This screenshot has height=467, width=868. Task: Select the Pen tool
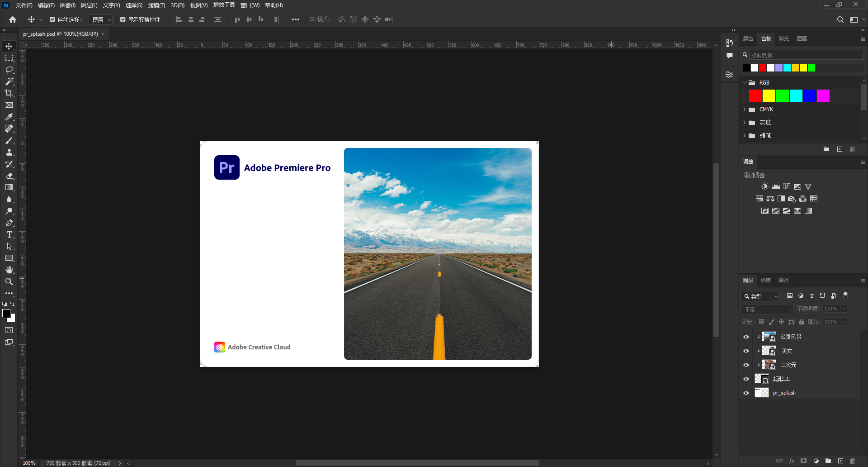(9, 223)
